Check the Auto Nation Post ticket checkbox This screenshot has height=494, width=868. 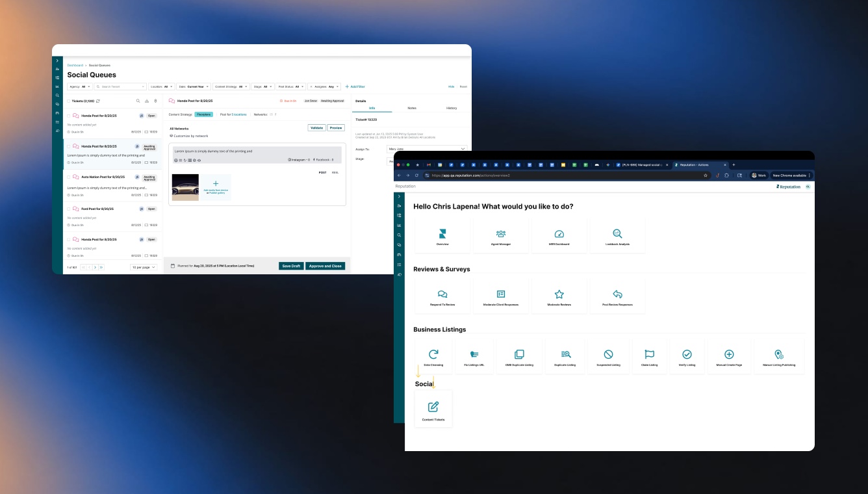68,177
